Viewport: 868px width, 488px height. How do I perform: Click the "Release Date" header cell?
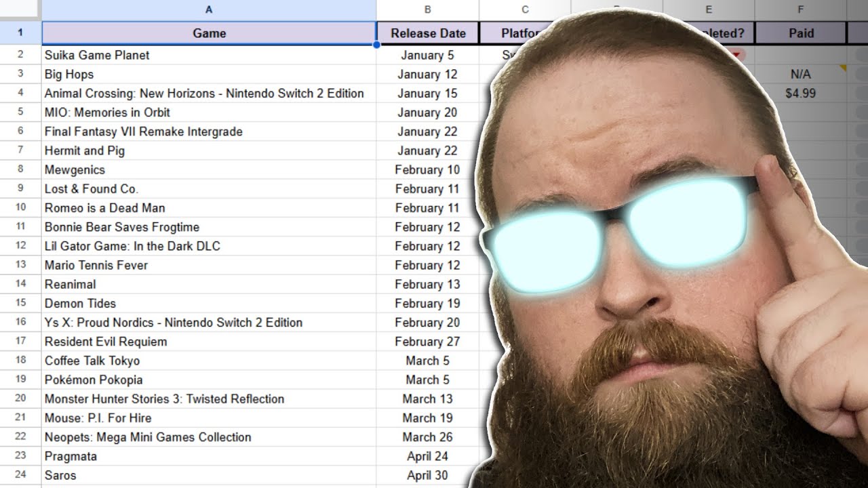coord(428,33)
